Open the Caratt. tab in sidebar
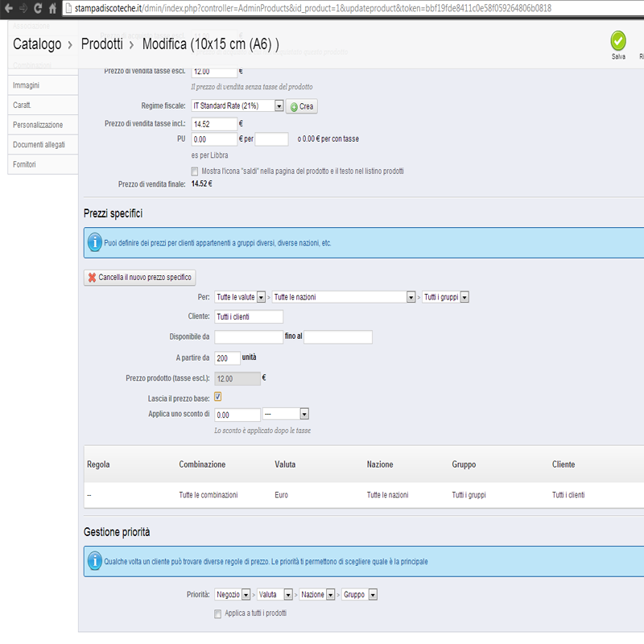This screenshot has width=644, height=644. (x=43, y=105)
